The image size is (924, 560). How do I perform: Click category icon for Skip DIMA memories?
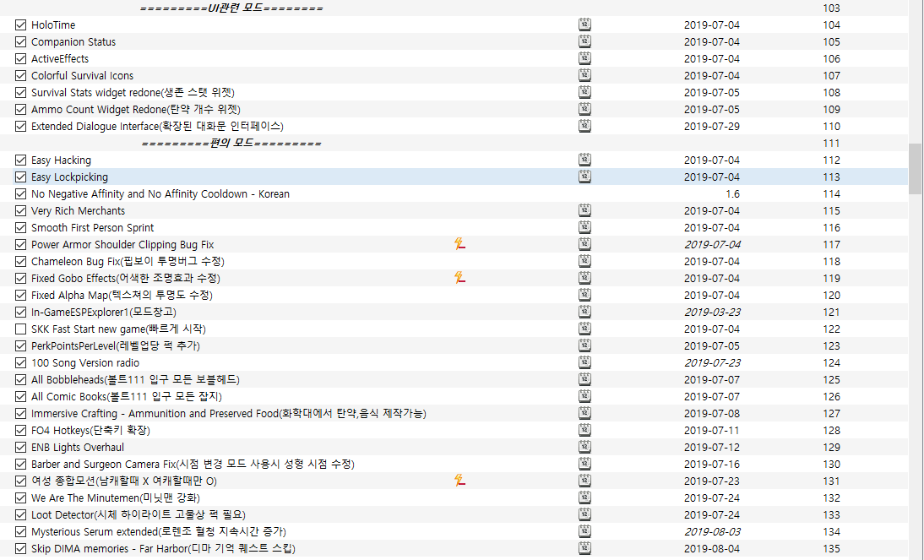tap(584, 548)
